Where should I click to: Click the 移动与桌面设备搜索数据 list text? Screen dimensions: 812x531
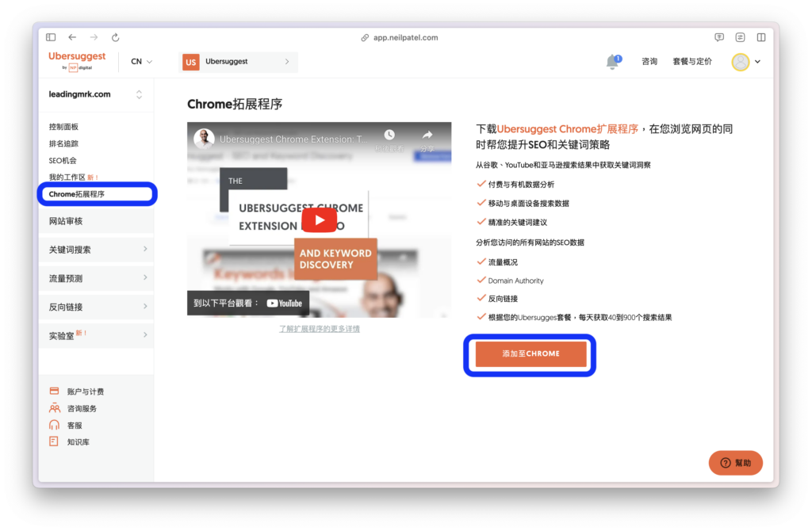528,204
